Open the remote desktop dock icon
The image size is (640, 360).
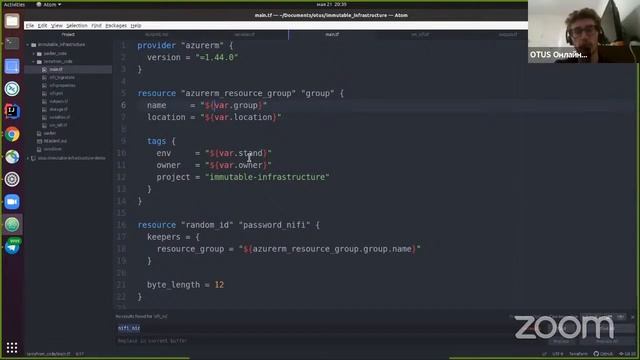click(12, 89)
